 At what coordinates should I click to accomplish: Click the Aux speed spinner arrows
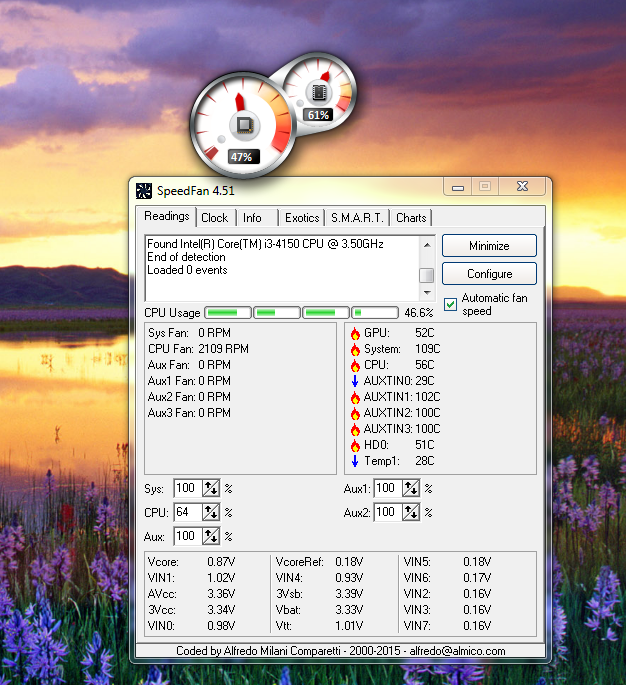click(211, 536)
